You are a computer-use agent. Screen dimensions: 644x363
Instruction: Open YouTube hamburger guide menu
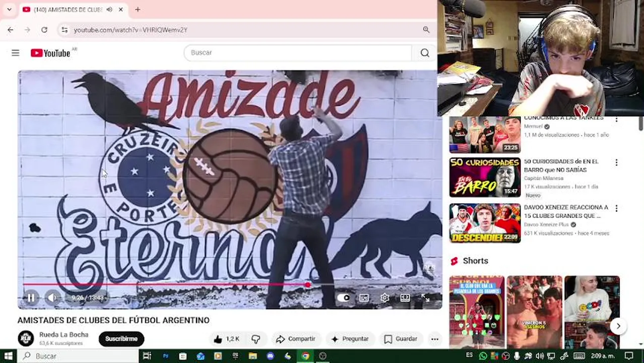click(x=16, y=53)
